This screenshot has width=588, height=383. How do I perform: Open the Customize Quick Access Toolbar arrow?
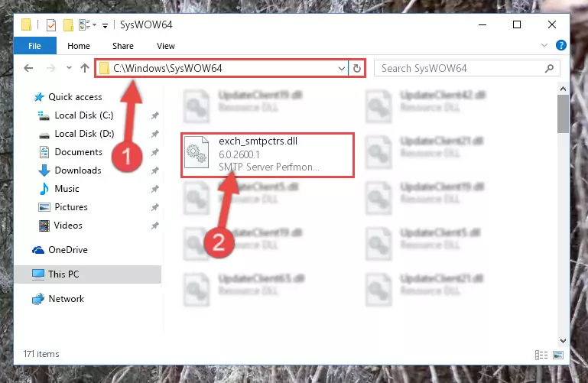[105, 25]
